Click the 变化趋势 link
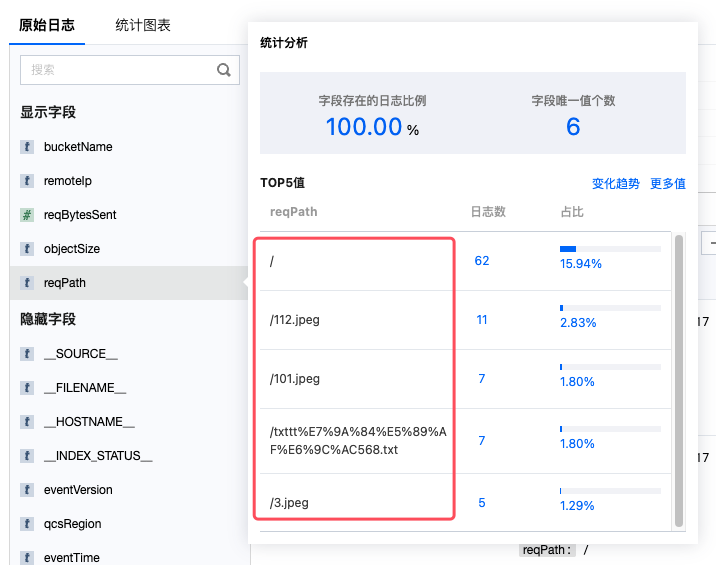The image size is (716, 565). pos(615,184)
